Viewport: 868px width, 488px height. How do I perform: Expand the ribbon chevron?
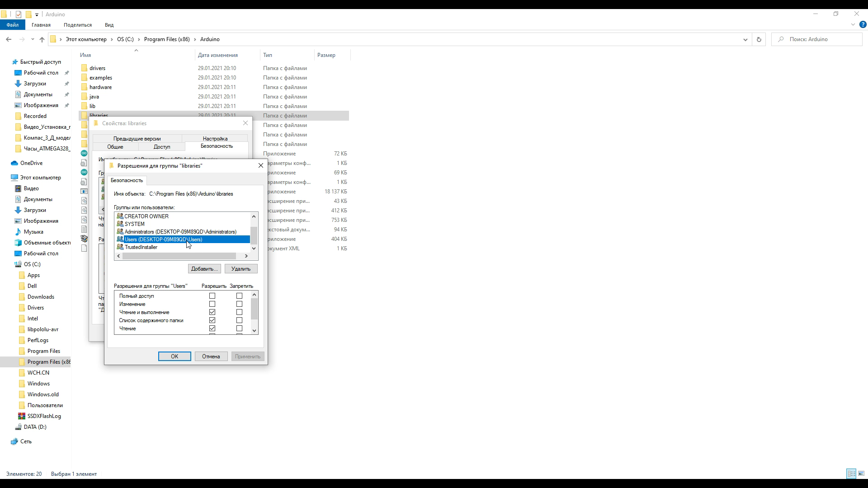click(853, 25)
